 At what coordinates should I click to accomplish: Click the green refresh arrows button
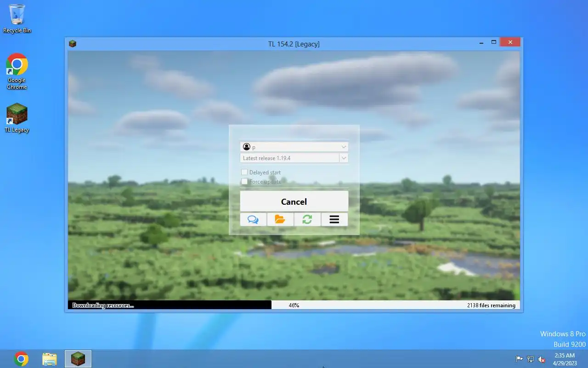click(307, 219)
